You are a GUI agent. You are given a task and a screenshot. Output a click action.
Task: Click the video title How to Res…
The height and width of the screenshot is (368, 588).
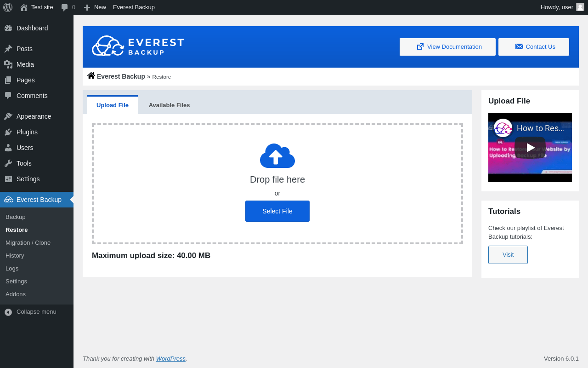[540, 128]
